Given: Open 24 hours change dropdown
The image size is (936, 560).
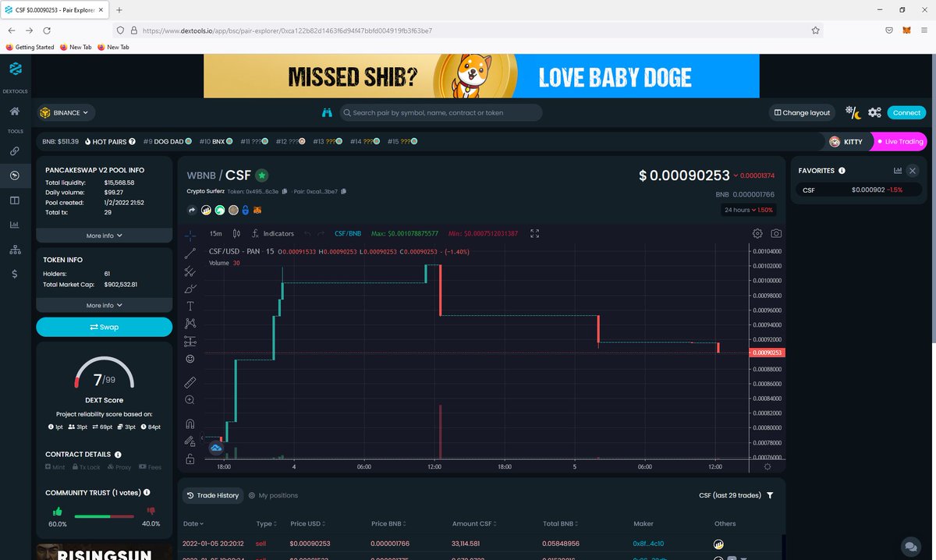Looking at the screenshot, I should coord(748,210).
